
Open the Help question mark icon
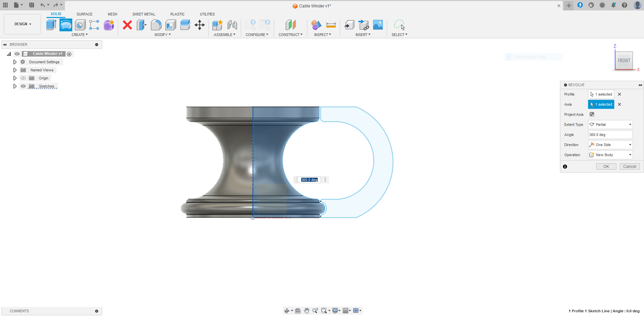(625, 5)
